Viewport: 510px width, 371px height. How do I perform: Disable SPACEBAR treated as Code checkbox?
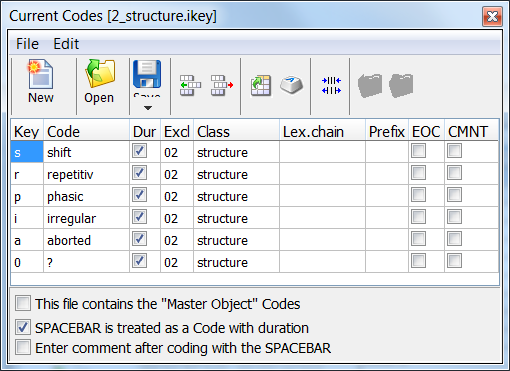[23, 327]
